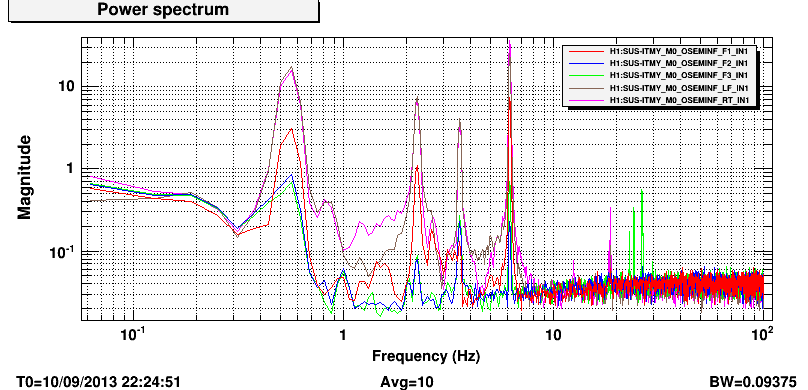Select legend entry H1:SUS-ITMY_M0_OSEMINF_F3_IN1
This screenshot has width=808, height=390.
point(678,76)
